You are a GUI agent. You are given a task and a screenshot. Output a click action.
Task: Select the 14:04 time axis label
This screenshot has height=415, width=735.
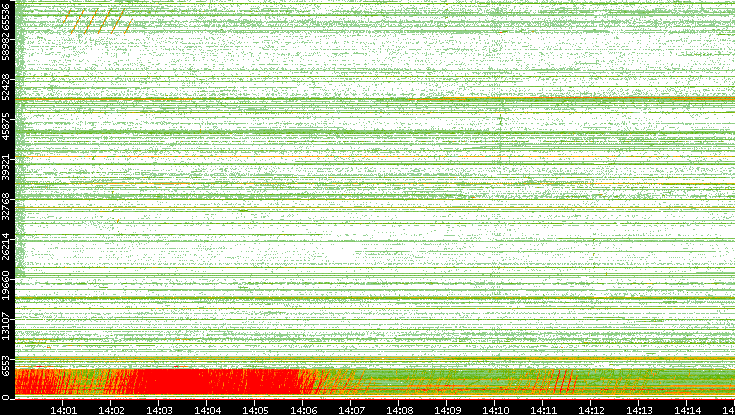(x=207, y=411)
